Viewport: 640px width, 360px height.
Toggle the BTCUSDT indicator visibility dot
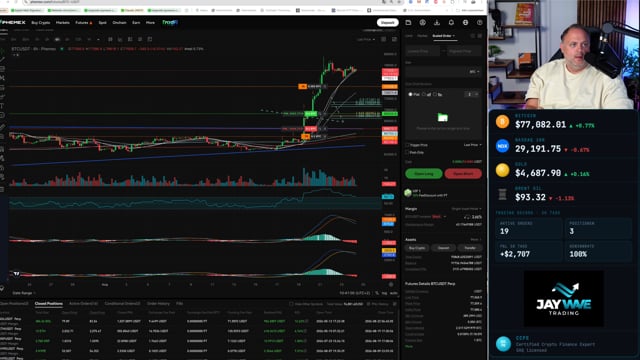coord(62,49)
